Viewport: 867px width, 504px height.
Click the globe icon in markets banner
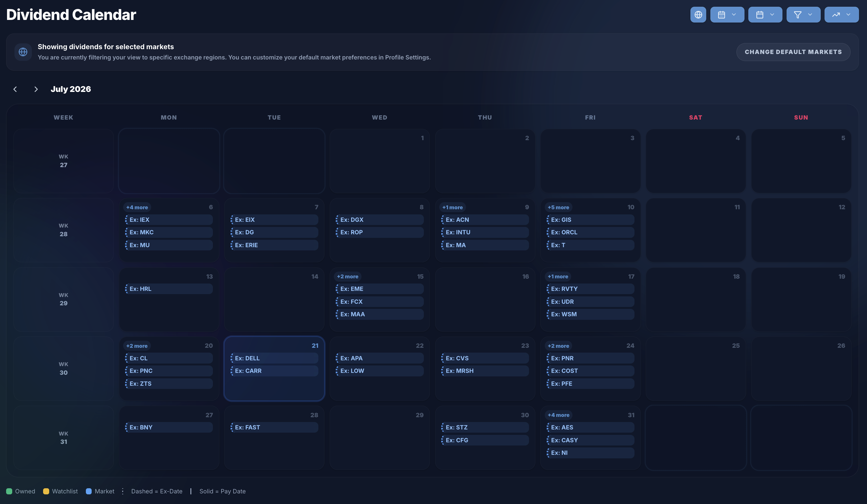pyautogui.click(x=23, y=52)
